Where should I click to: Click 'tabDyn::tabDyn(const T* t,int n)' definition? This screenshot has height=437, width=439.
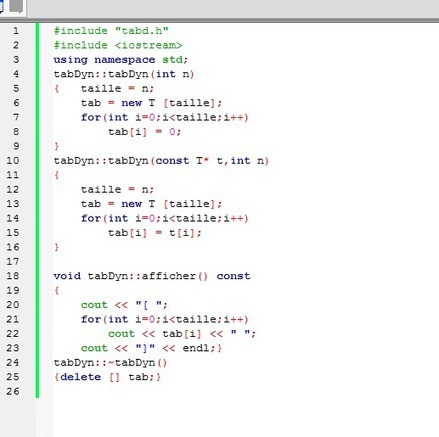[161, 161]
